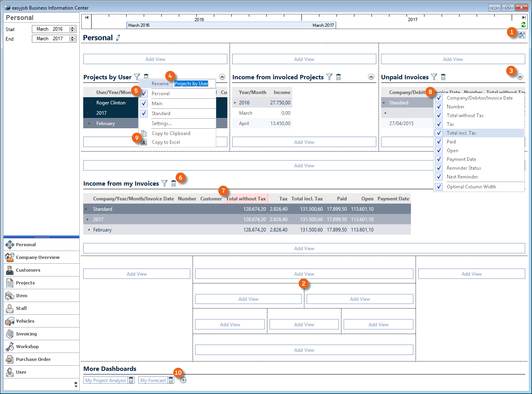Click the pencil icon beside Personal heading
This screenshot has height=394, width=532.
(118, 38)
